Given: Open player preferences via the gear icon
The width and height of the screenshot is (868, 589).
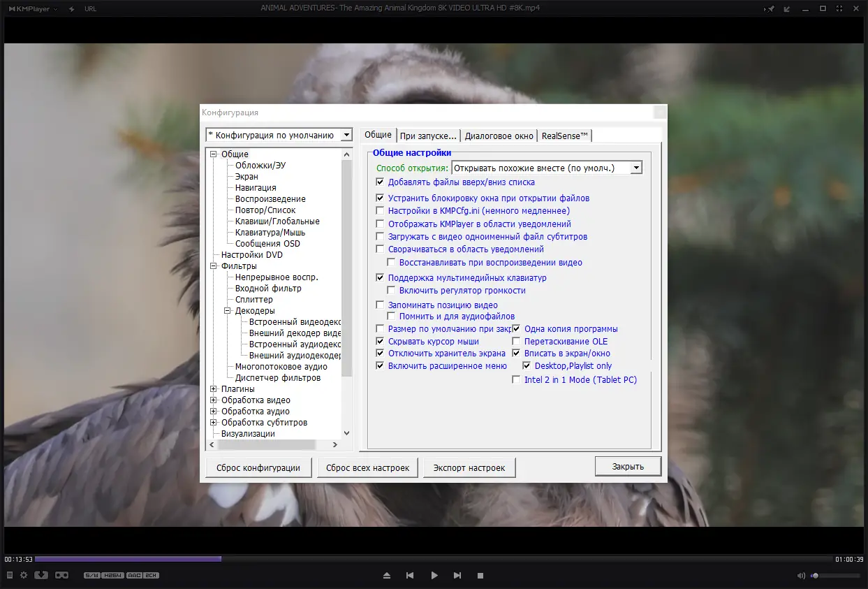Looking at the screenshot, I should pos(24,575).
